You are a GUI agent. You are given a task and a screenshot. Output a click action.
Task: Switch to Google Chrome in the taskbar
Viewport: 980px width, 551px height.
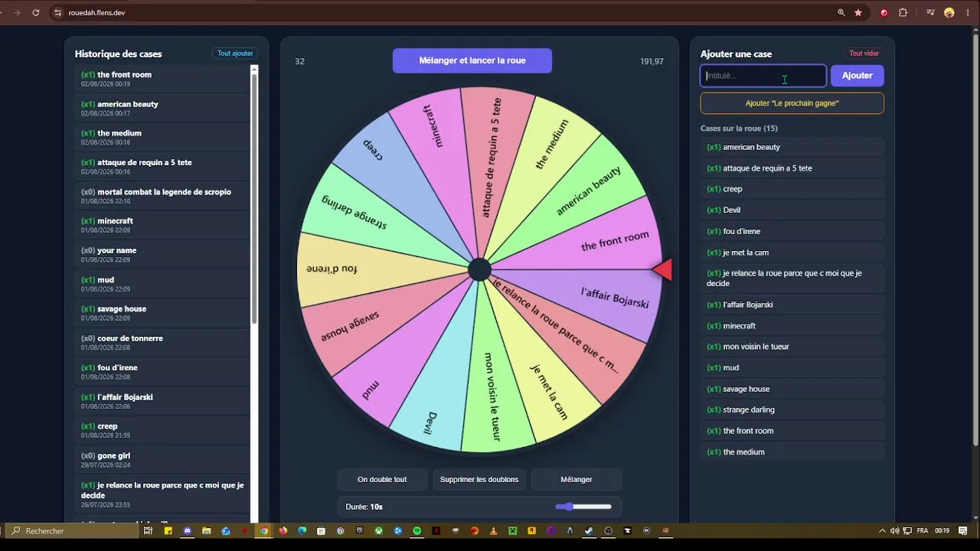[263, 530]
